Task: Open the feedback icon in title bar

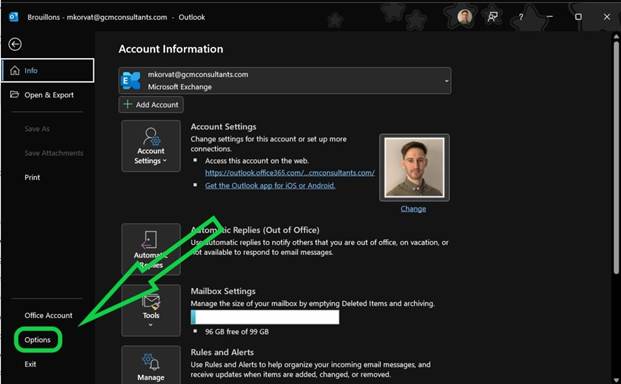Action: [x=492, y=17]
